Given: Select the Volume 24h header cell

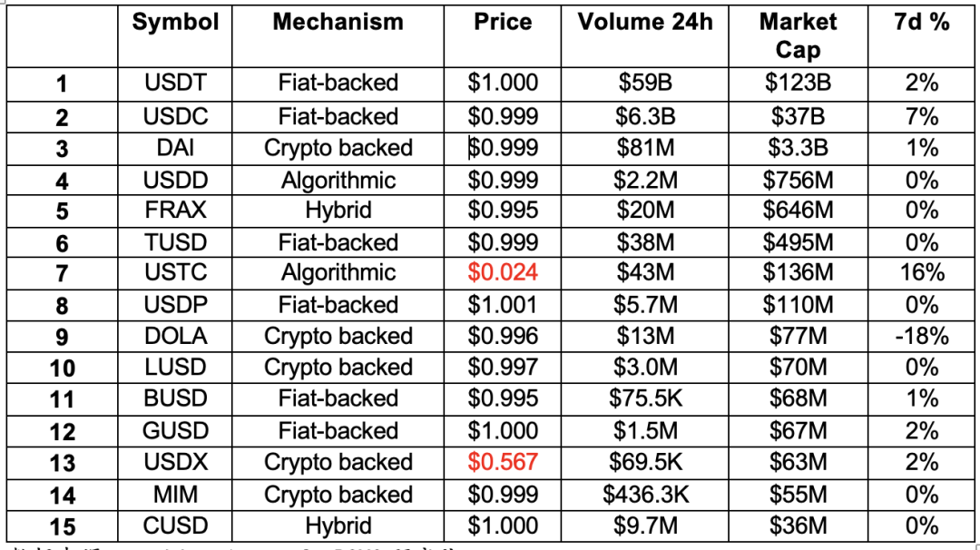Looking at the screenshot, I should tap(645, 36).
